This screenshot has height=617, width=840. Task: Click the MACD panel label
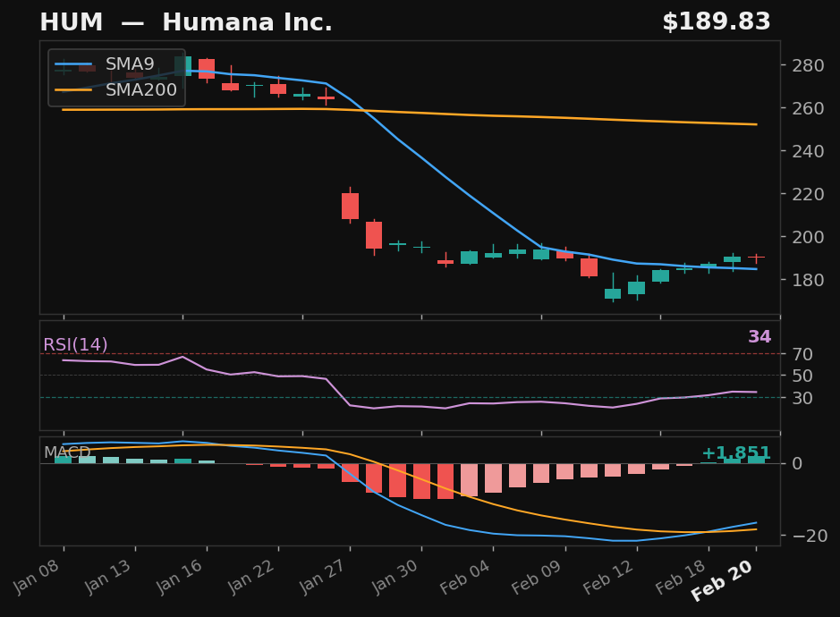click(x=67, y=452)
